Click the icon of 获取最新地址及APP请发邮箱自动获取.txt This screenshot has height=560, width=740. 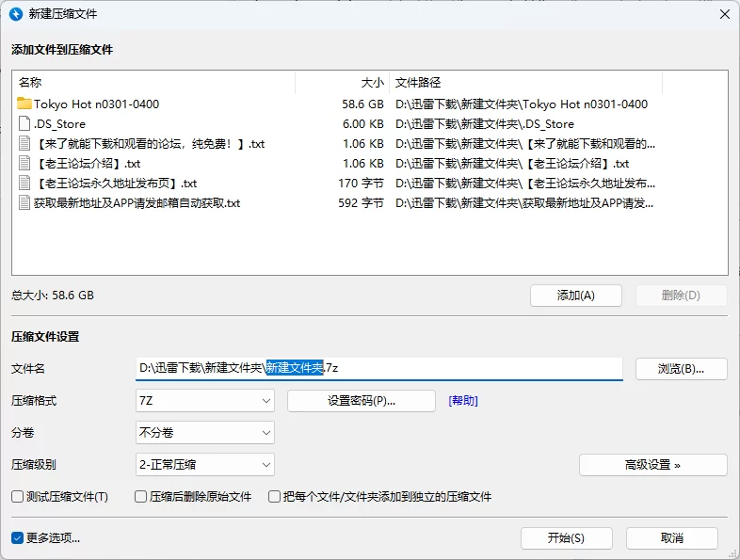(x=24, y=202)
